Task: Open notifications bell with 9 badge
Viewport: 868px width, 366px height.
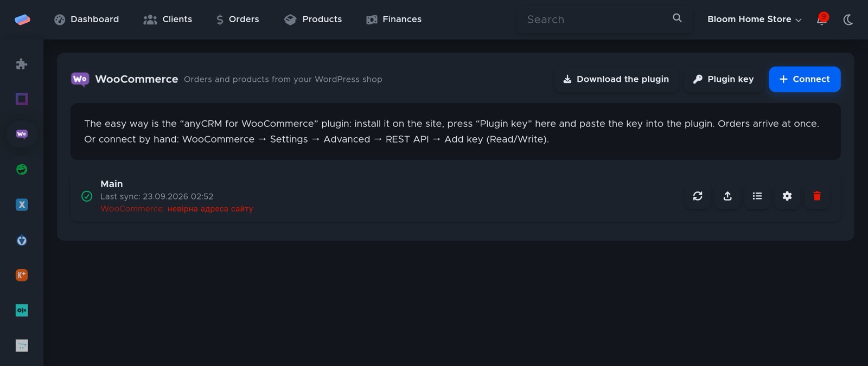Action: pyautogui.click(x=822, y=20)
